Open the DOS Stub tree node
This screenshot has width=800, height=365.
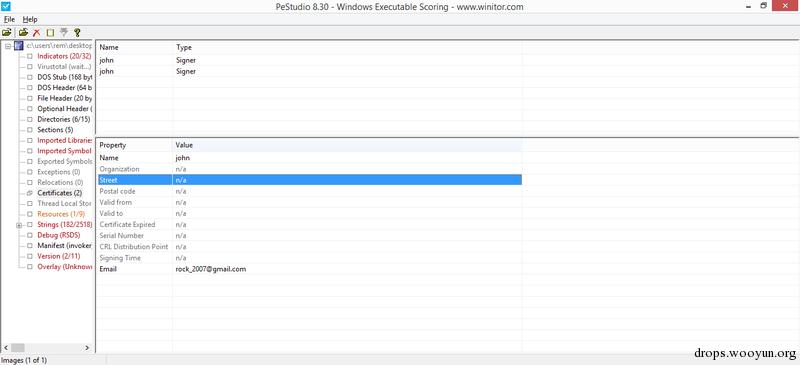click(64, 77)
